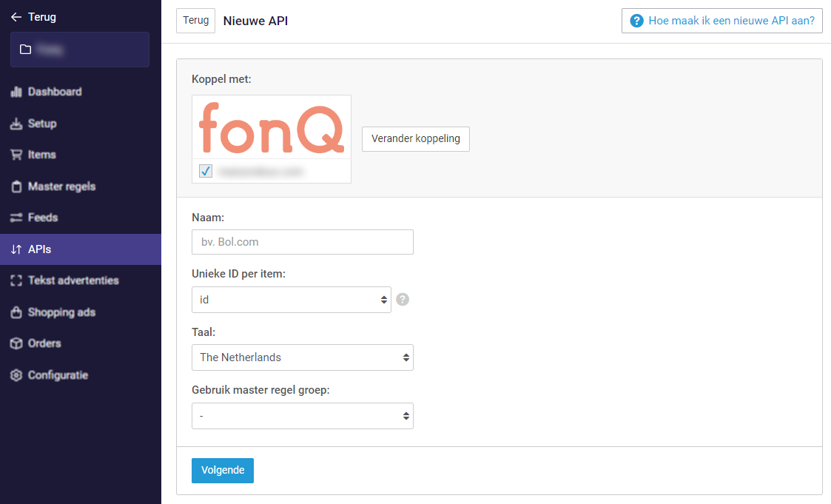Click the Dashboard bar chart icon
Image resolution: width=831 pixels, height=504 pixels.
click(16, 92)
